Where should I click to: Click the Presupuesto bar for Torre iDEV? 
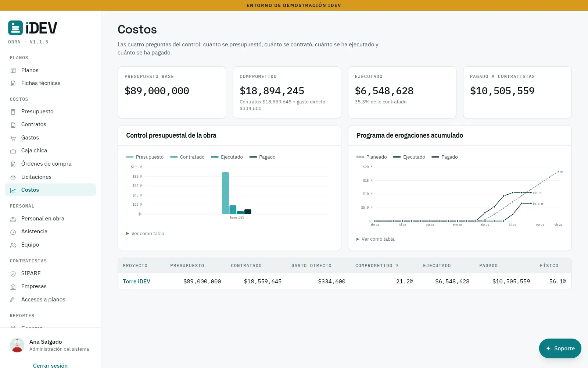tap(225, 193)
